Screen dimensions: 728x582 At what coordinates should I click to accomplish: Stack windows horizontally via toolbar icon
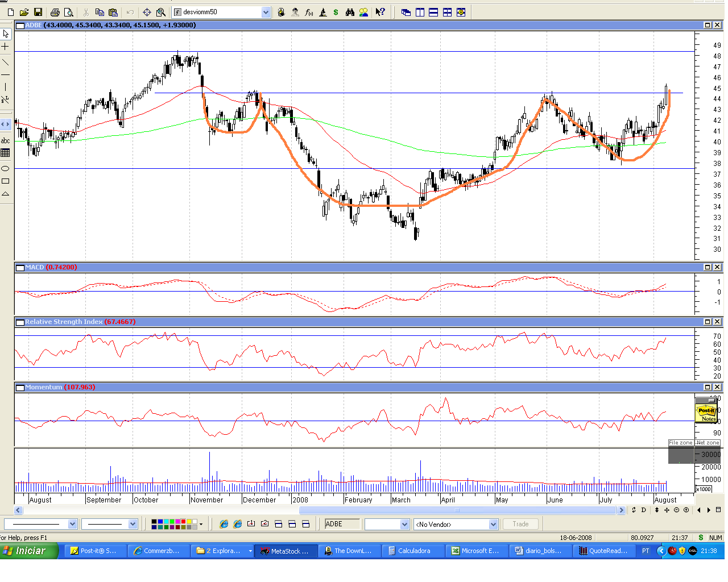(x=433, y=12)
